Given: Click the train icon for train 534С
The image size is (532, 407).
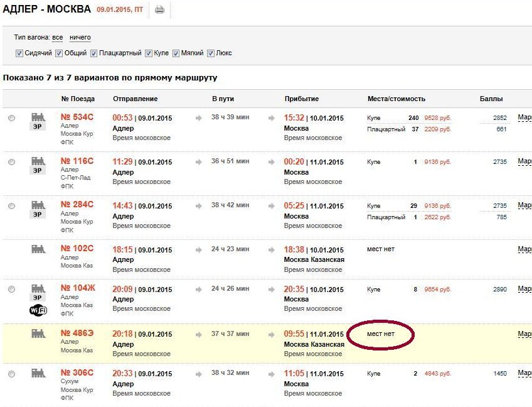Looking at the screenshot, I should (x=38, y=117).
